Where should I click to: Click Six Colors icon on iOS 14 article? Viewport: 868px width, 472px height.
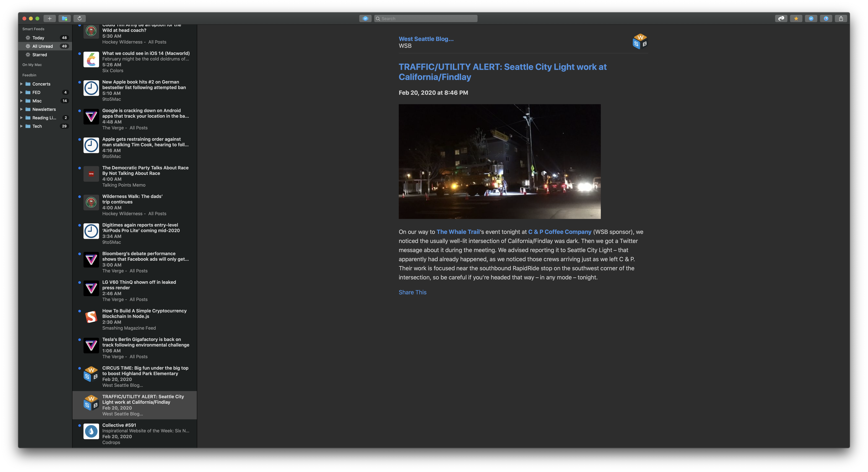(x=91, y=59)
